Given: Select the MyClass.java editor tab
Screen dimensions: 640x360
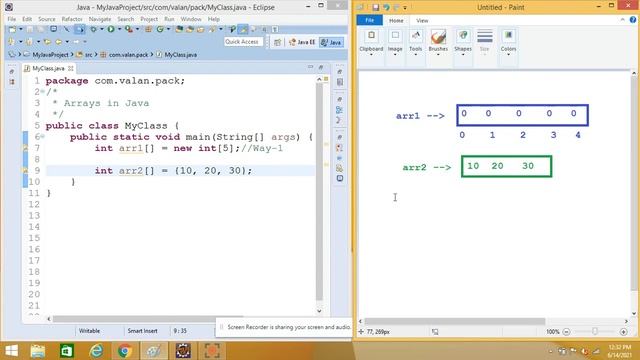Looking at the screenshot, I should (48, 68).
